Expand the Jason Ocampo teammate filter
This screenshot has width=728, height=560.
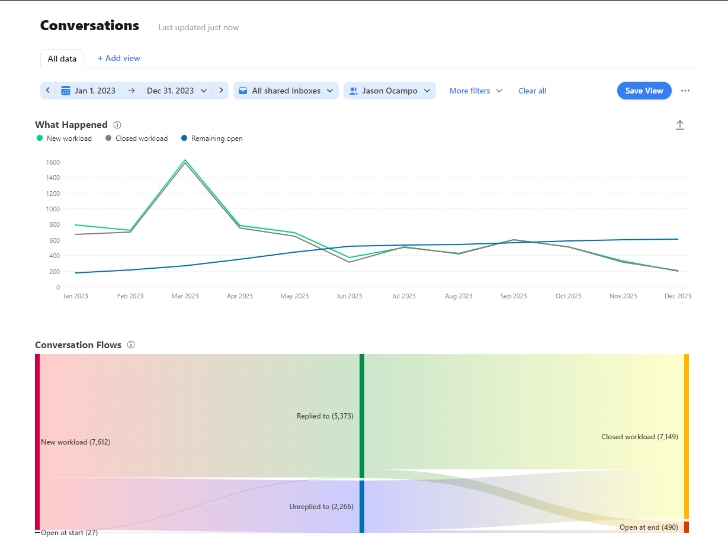(x=390, y=91)
